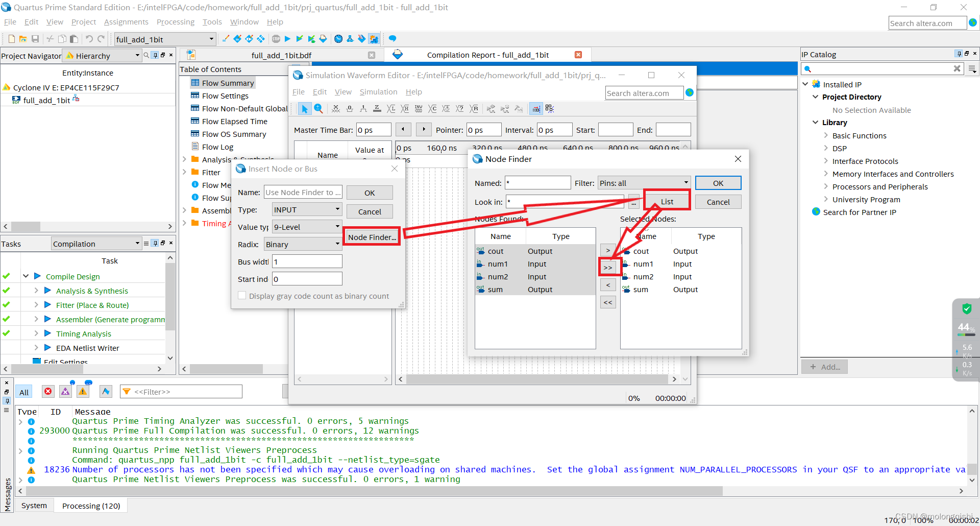Click the waveform horizontal scrollbar
Image resolution: width=980 pixels, height=526 pixels.
tap(537, 379)
